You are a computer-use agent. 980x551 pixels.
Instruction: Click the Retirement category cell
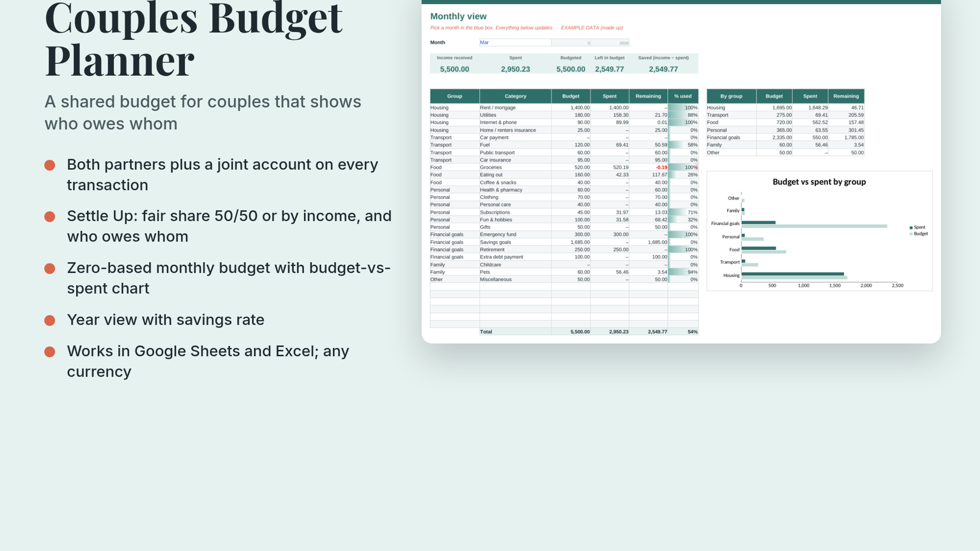[x=515, y=249]
